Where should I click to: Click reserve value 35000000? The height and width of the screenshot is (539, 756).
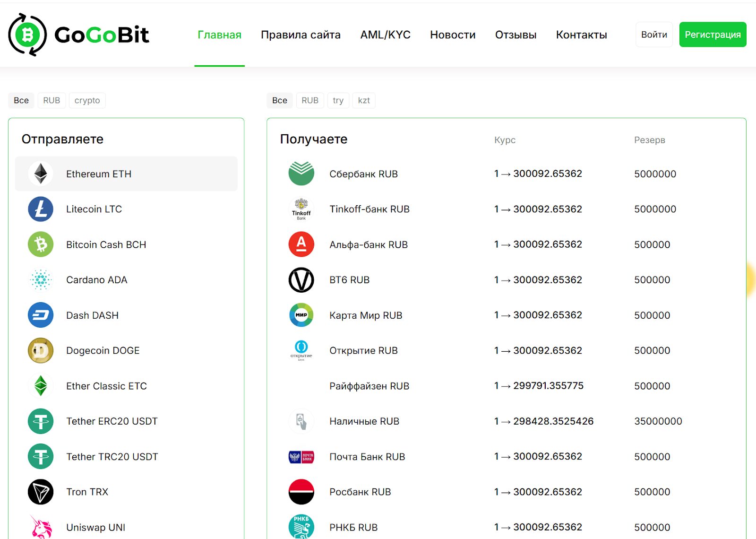[658, 421]
